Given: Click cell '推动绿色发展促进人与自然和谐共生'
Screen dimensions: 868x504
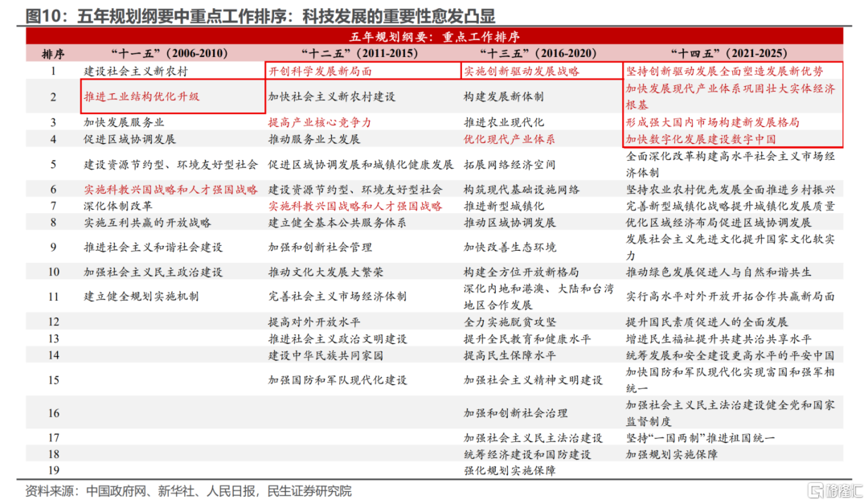Looking at the screenshot, I should [x=719, y=272].
